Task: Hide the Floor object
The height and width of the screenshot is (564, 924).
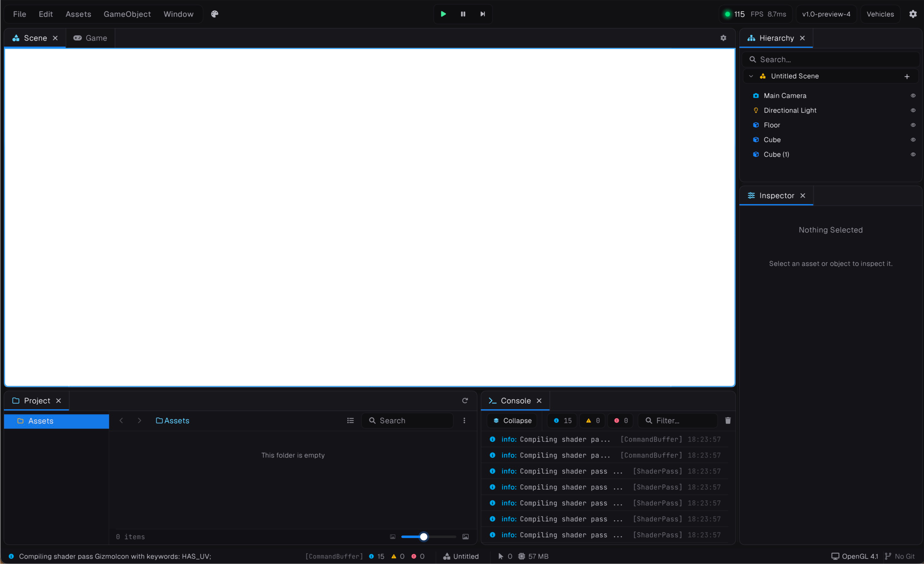Action: (x=913, y=125)
